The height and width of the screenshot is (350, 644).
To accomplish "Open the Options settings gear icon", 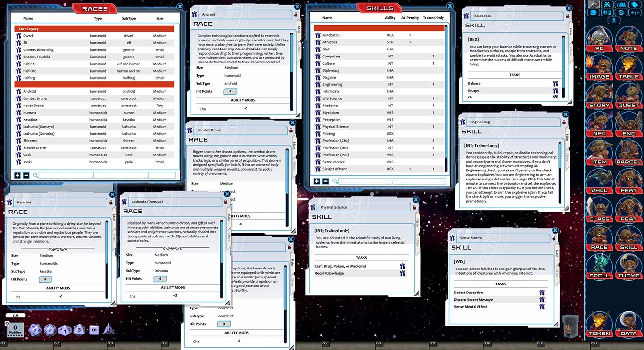I will (621, 13).
